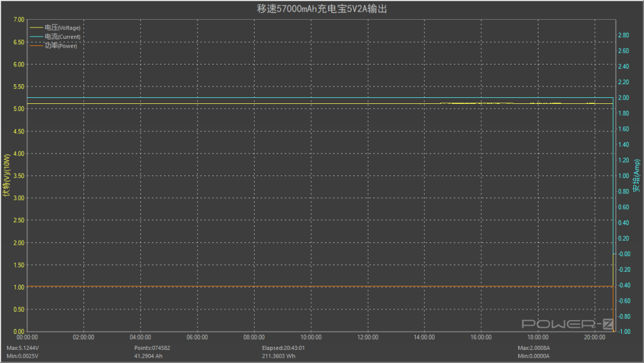Click the 1.40 amp axis value
This screenshot has width=644, height=363.
(624, 144)
